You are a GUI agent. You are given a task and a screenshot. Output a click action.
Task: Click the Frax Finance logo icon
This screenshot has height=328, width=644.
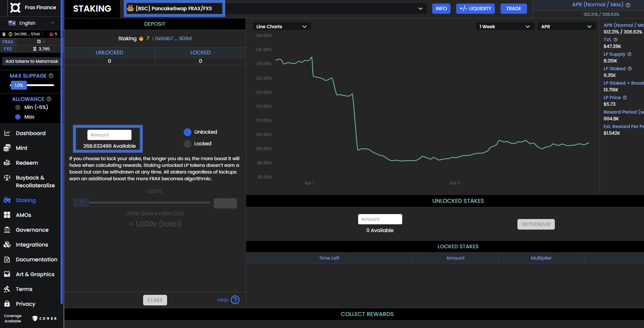click(x=15, y=7)
